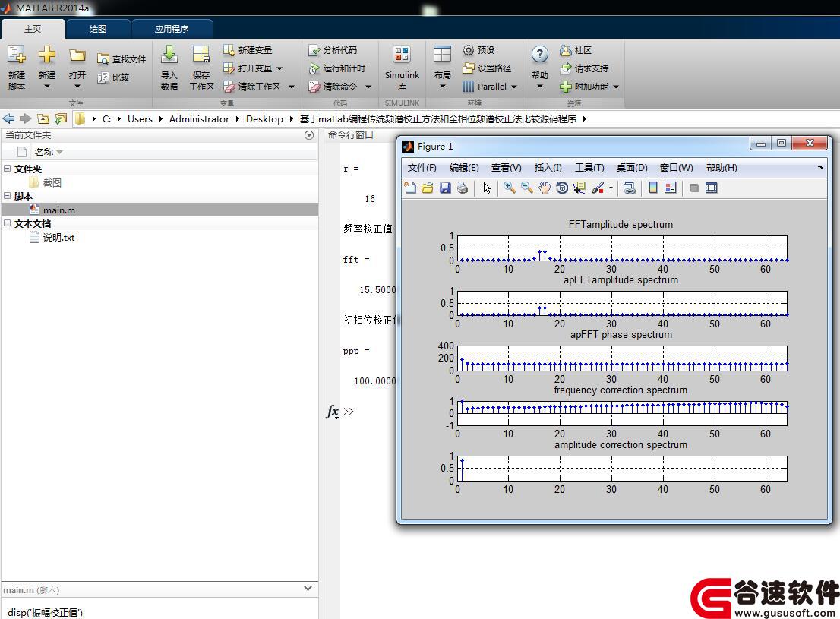Click Link Plot icon in Figure toolbar

pyautogui.click(x=630, y=188)
